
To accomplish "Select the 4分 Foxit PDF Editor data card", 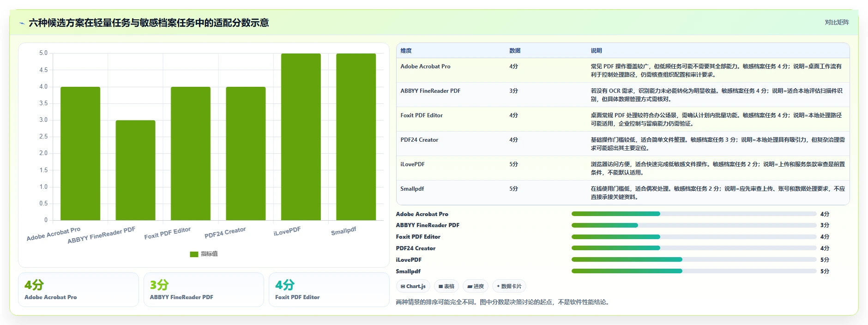I will pyautogui.click(x=329, y=289).
